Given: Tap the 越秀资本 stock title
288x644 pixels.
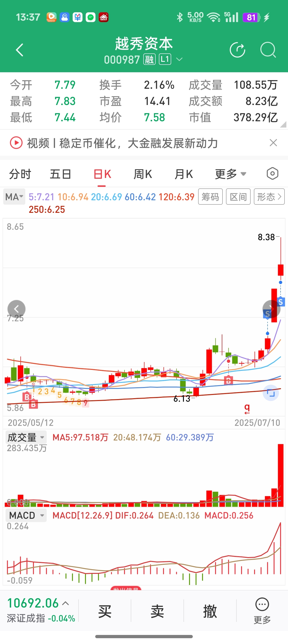Looking at the screenshot, I should click(x=144, y=44).
